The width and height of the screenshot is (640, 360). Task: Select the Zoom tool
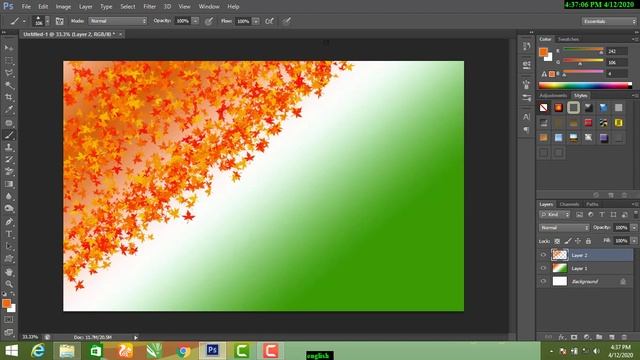[x=9, y=284]
